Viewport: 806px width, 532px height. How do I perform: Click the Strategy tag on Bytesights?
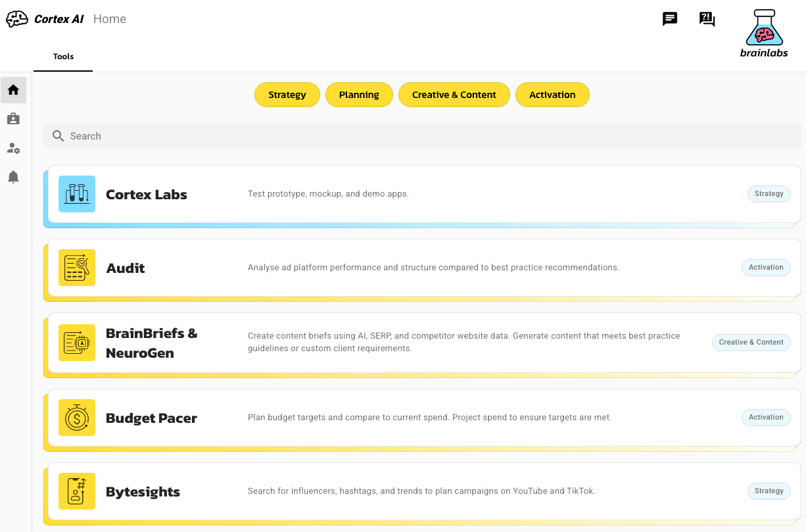click(x=769, y=491)
